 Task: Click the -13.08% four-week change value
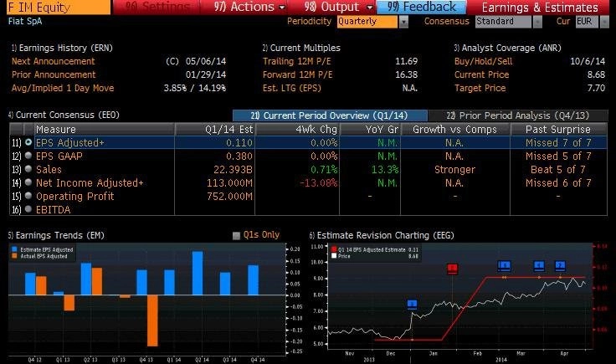pyautogui.click(x=318, y=182)
